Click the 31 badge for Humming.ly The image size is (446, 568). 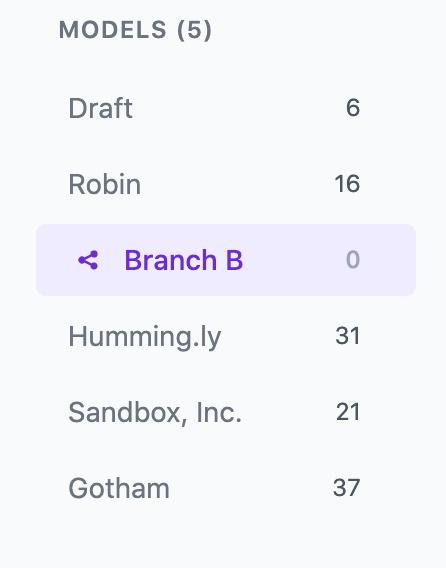(x=347, y=336)
